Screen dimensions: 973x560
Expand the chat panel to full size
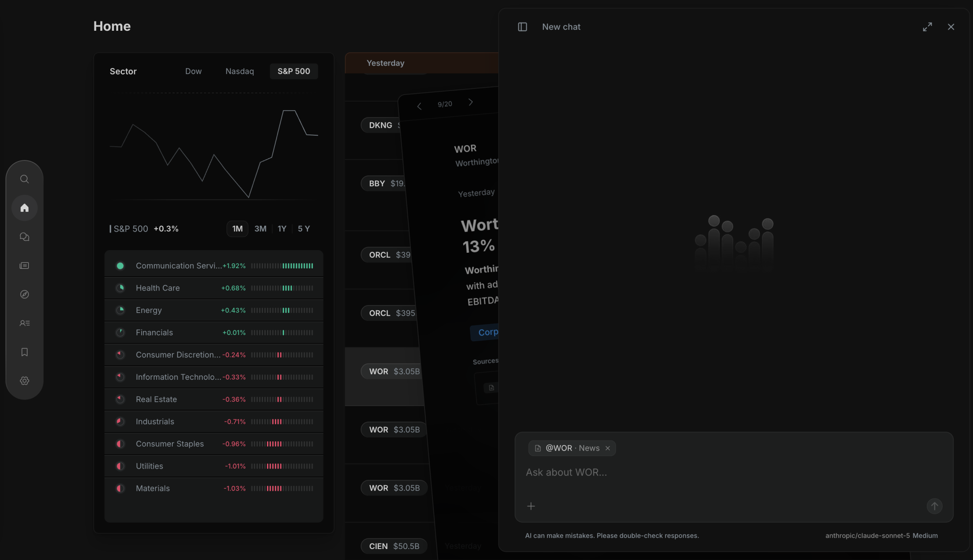[x=927, y=27]
